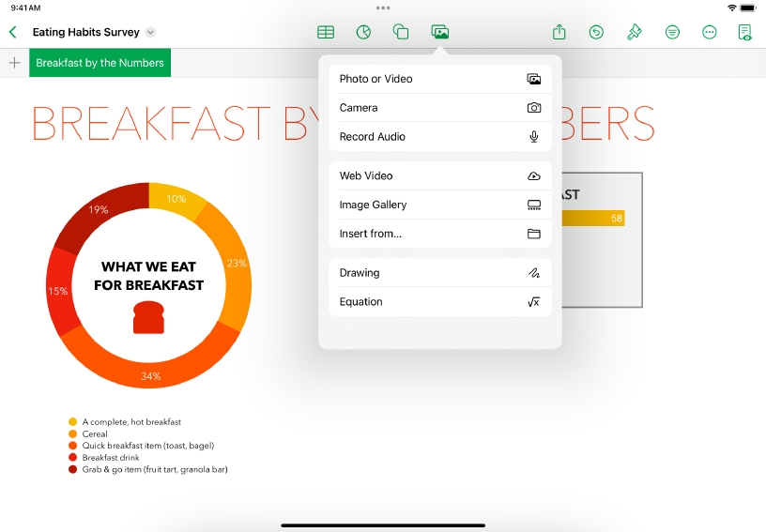Open the insert chart icon

[364, 32]
